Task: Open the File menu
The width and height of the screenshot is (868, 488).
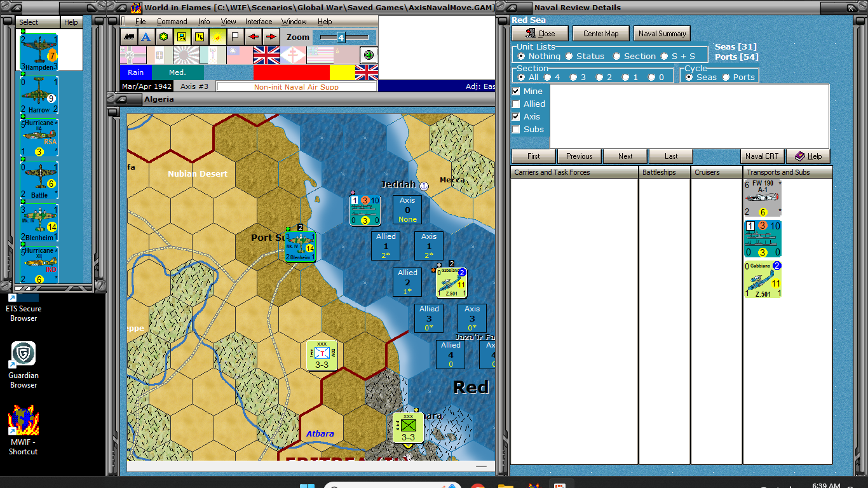Action: 140,22
